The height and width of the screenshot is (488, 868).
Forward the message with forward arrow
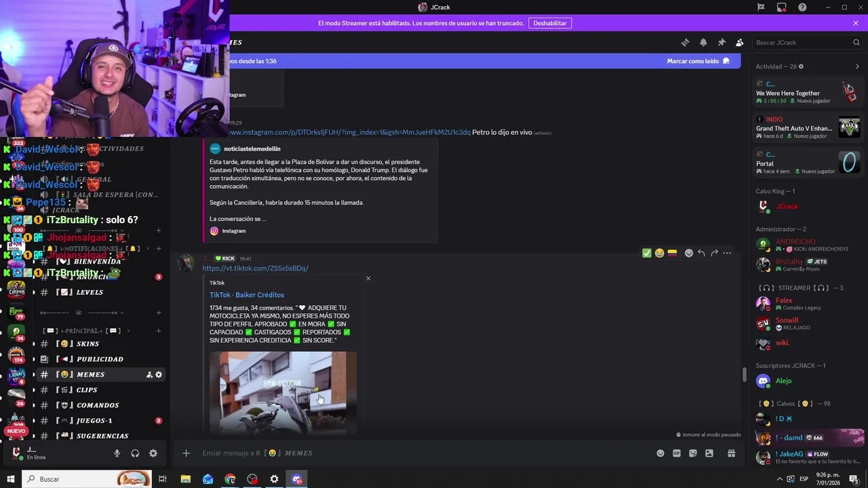(x=714, y=253)
